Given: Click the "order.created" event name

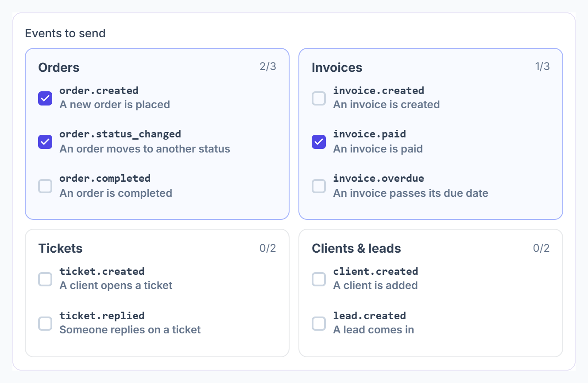Looking at the screenshot, I should coord(99,90).
